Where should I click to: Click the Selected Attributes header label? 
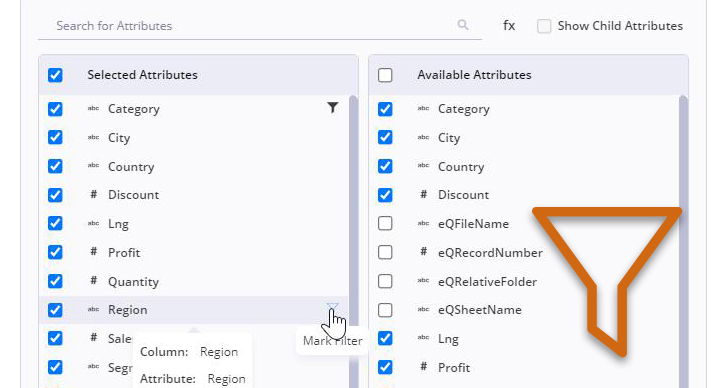[142, 75]
